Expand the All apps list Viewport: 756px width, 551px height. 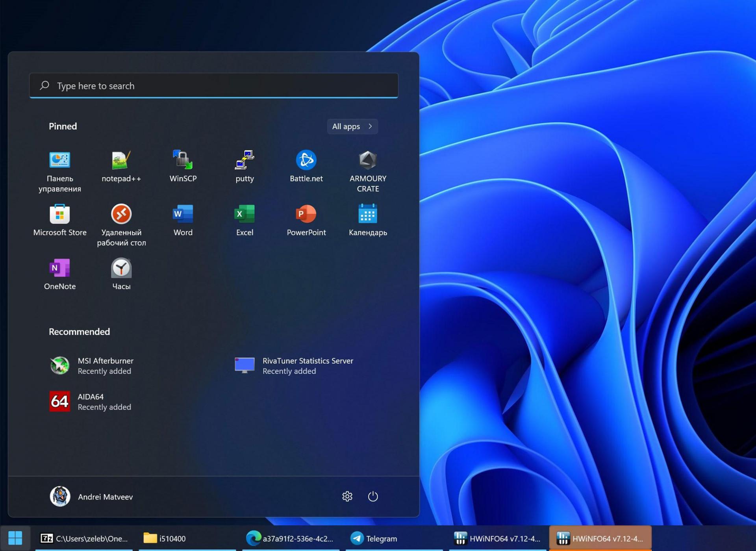coord(352,126)
